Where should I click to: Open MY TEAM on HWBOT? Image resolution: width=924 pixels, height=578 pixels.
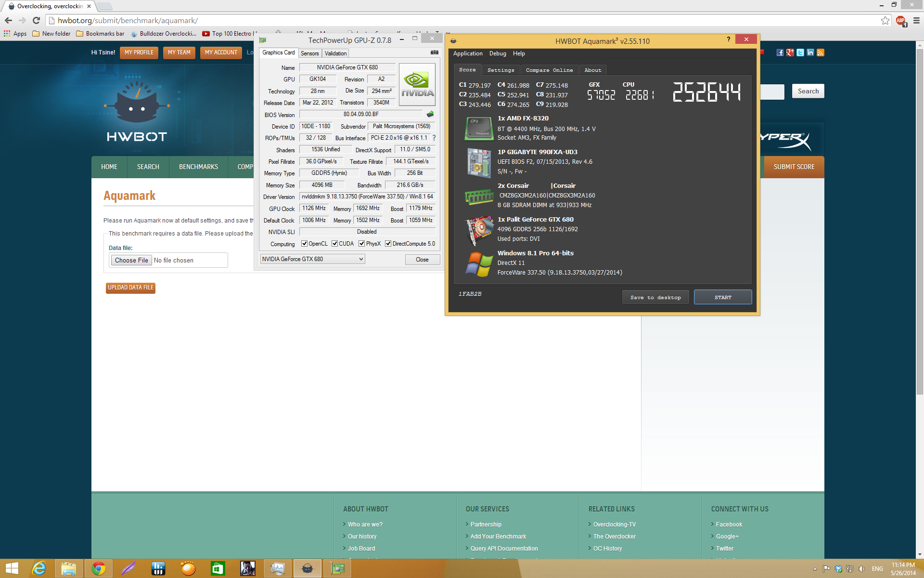point(179,53)
